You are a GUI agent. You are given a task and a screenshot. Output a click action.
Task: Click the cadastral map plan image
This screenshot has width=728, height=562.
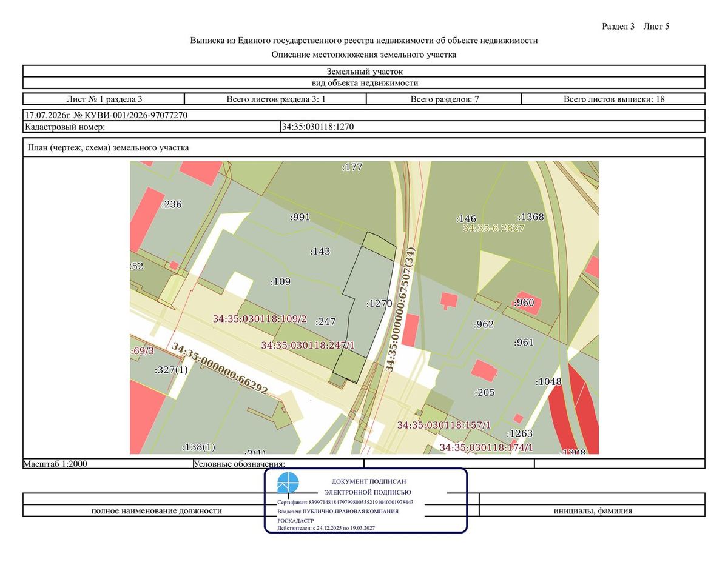coord(365,307)
